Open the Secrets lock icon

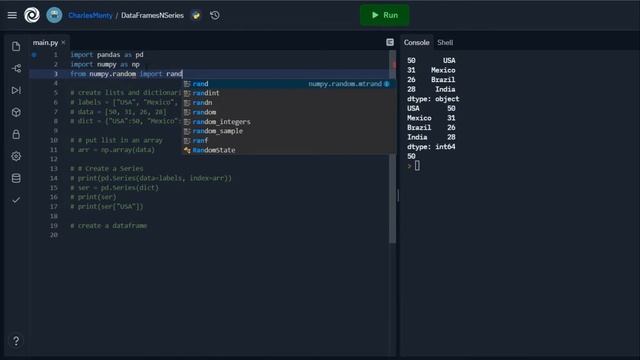point(16,134)
